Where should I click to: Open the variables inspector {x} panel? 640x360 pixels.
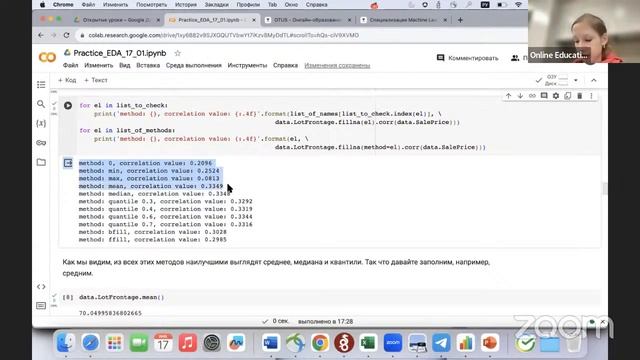41,123
